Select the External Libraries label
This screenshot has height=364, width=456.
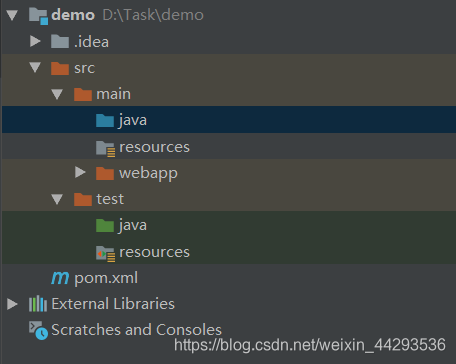tap(113, 304)
